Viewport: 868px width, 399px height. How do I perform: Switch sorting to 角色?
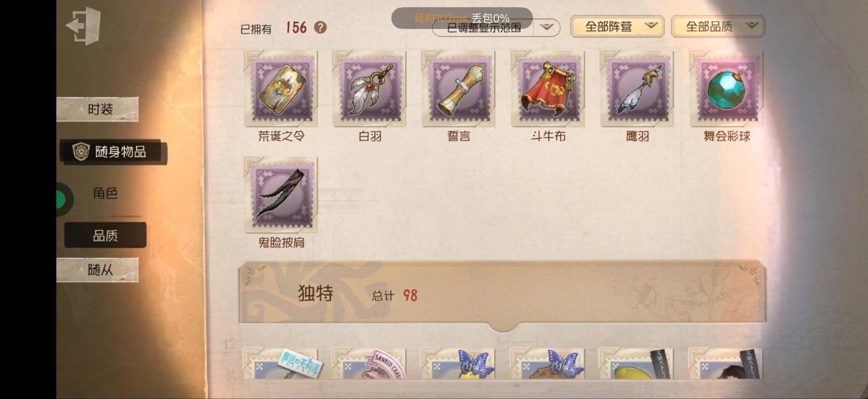pyautogui.click(x=105, y=193)
